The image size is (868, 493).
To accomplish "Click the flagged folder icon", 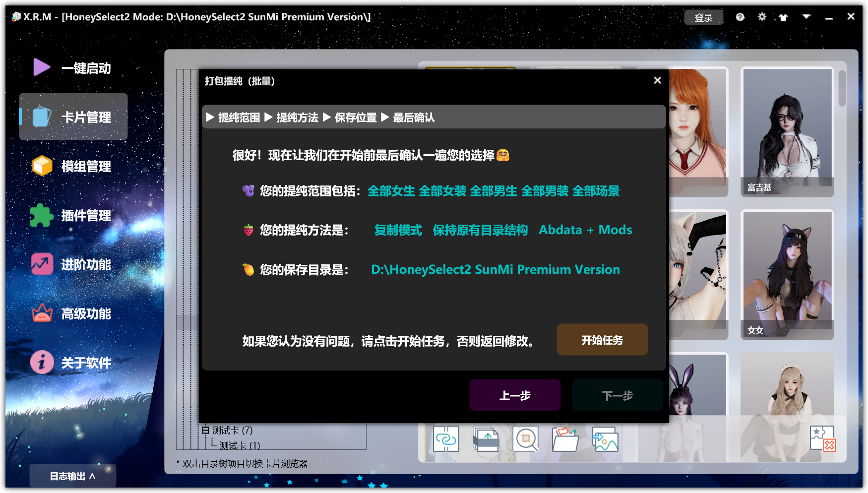I will [565, 439].
